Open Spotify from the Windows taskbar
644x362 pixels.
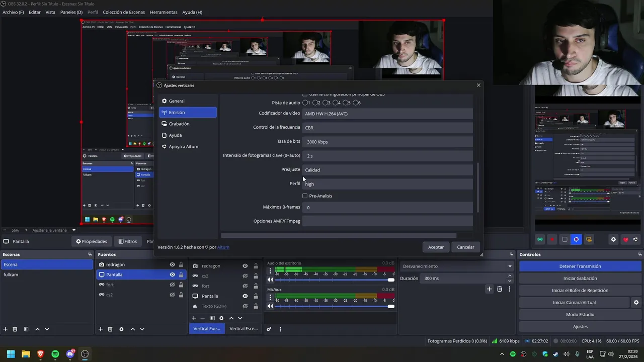point(55,354)
